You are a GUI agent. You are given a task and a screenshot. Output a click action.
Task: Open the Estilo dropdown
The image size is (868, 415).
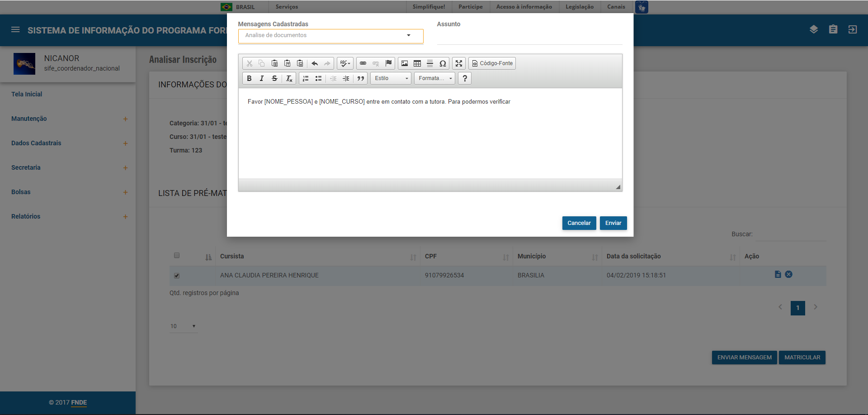[x=391, y=78]
